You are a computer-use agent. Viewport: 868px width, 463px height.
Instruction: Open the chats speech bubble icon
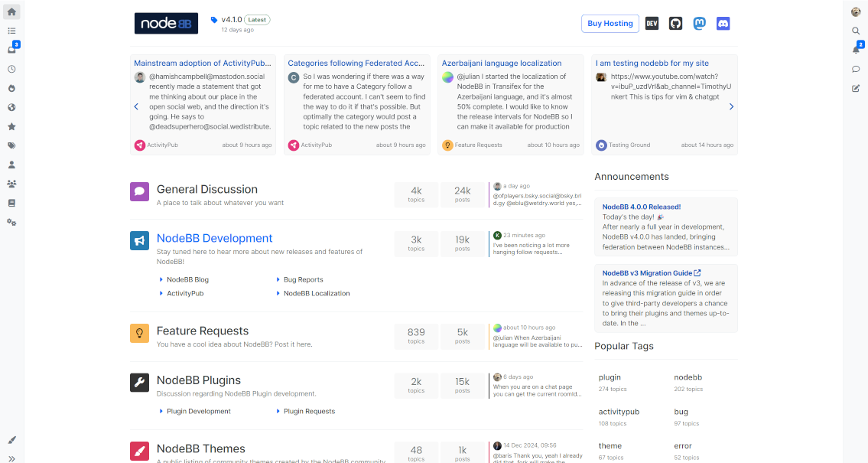[x=856, y=69]
